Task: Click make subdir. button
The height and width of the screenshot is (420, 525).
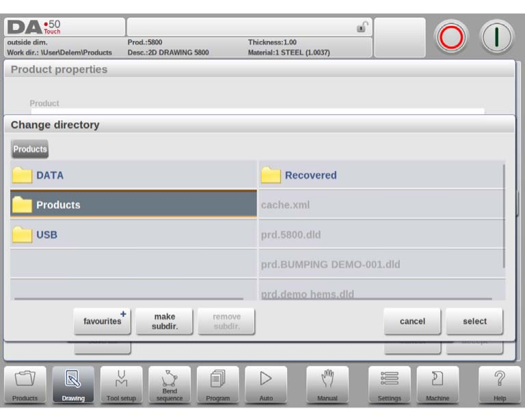Action: pyautogui.click(x=164, y=321)
